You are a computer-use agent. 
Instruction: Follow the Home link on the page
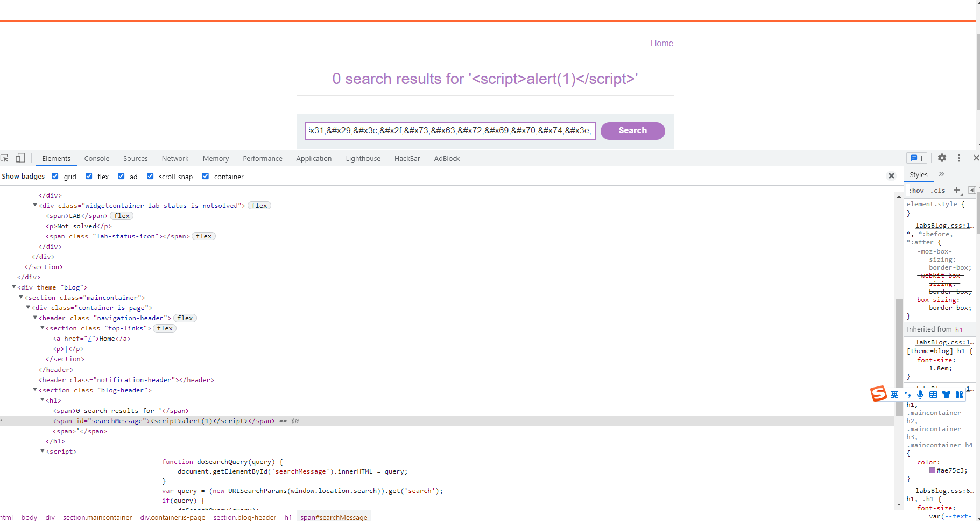[x=661, y=43]
